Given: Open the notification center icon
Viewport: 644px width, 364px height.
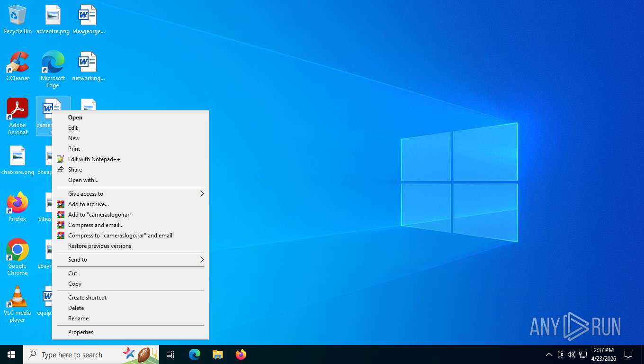Looking at the screenshot, I should click(628, 355).
